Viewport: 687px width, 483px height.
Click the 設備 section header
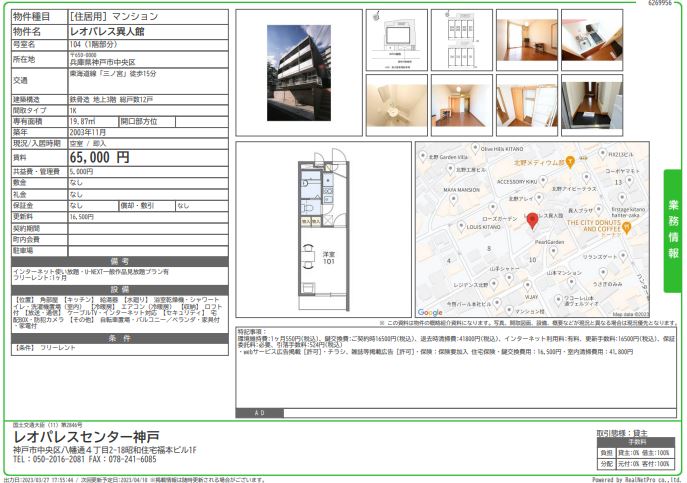click(120, 290)
